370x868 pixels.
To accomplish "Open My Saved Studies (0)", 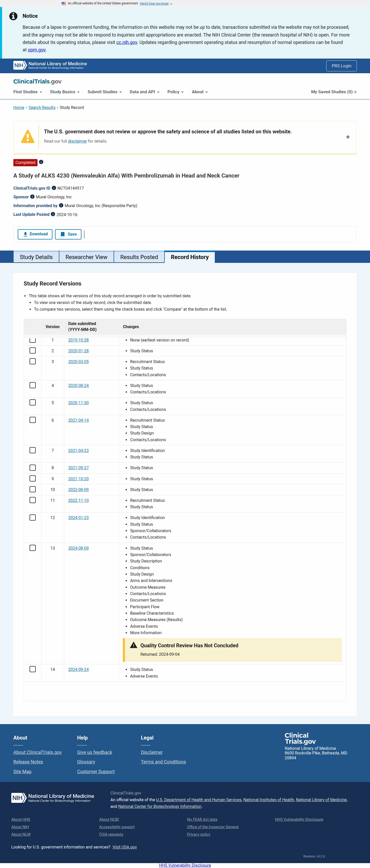I will tap(334, 92).
